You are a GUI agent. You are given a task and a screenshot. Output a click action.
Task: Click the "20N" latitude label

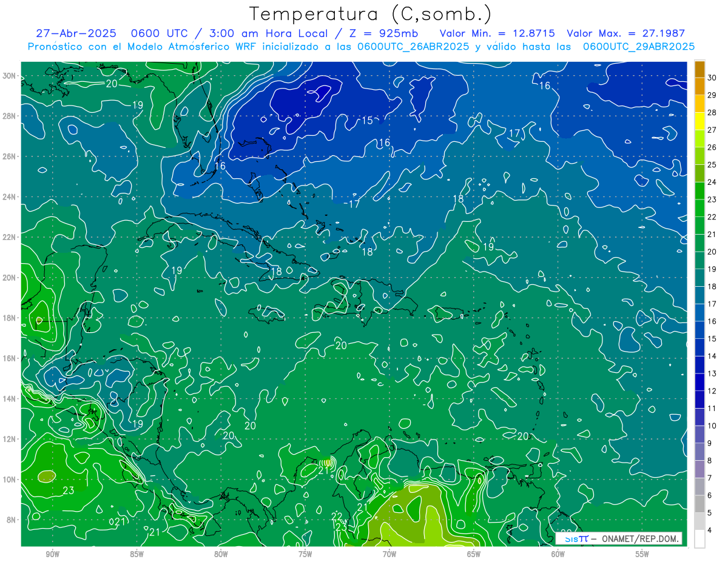[10, 278]
